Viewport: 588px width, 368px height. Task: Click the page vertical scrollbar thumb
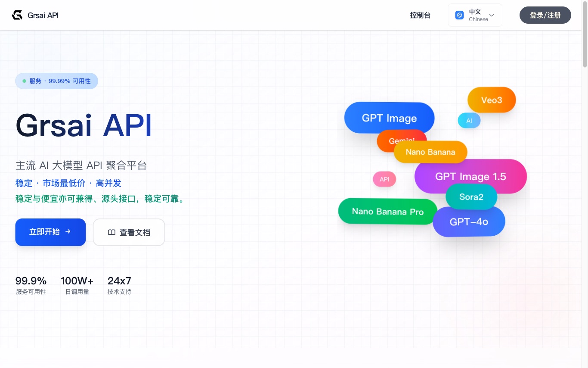coord(585,34)
